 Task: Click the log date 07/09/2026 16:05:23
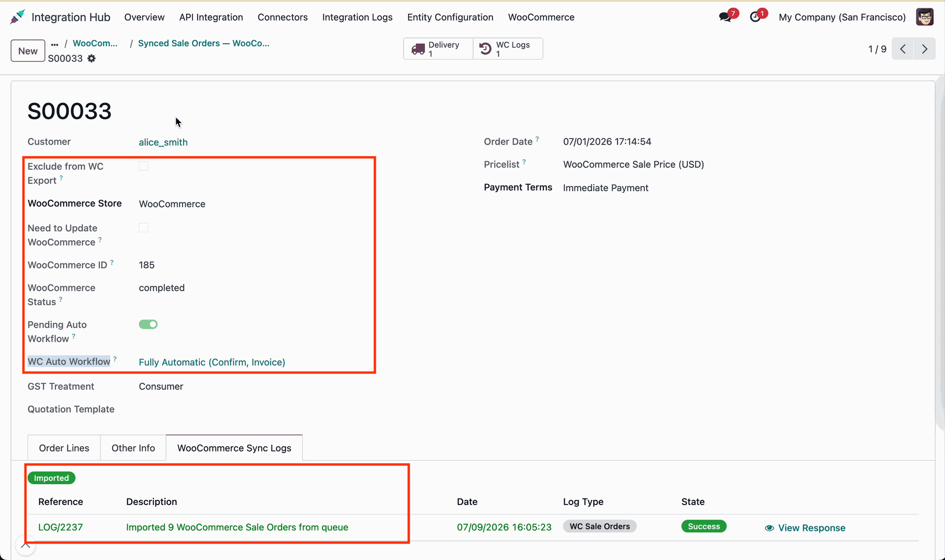point(504,527)
